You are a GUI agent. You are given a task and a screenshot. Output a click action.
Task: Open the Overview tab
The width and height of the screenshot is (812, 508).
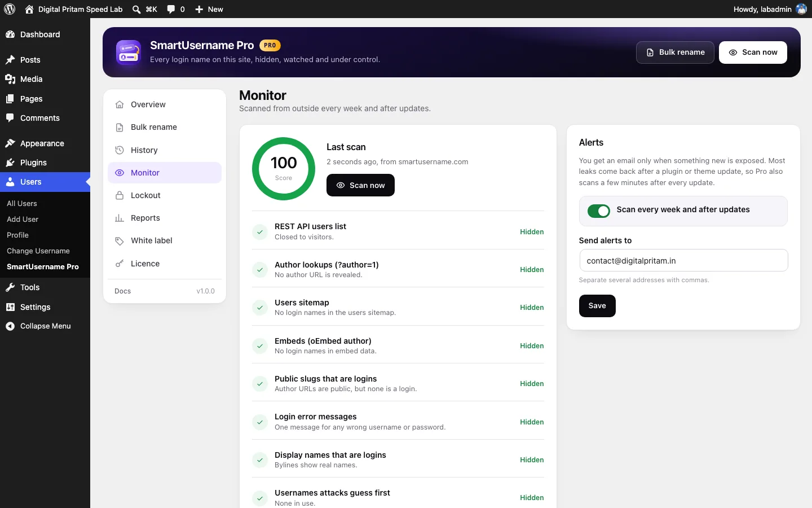(165, 104)
